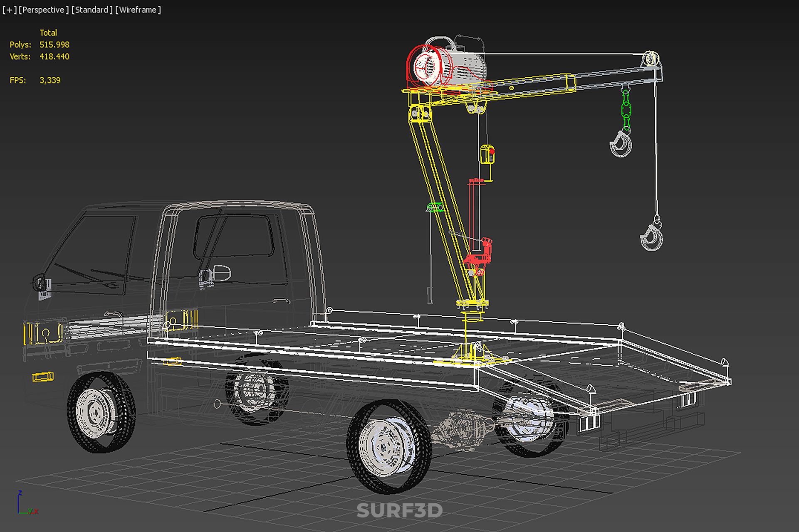This screenshot has width=799, height=532.
Task: Click the yellow side marker light on bumper
Action: (43, 377)
